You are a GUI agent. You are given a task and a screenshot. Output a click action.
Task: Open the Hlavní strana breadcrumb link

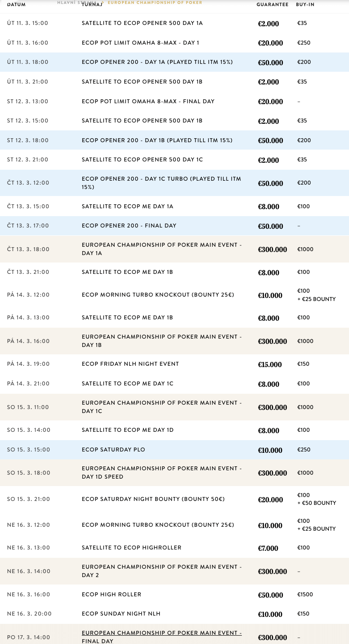77,3
